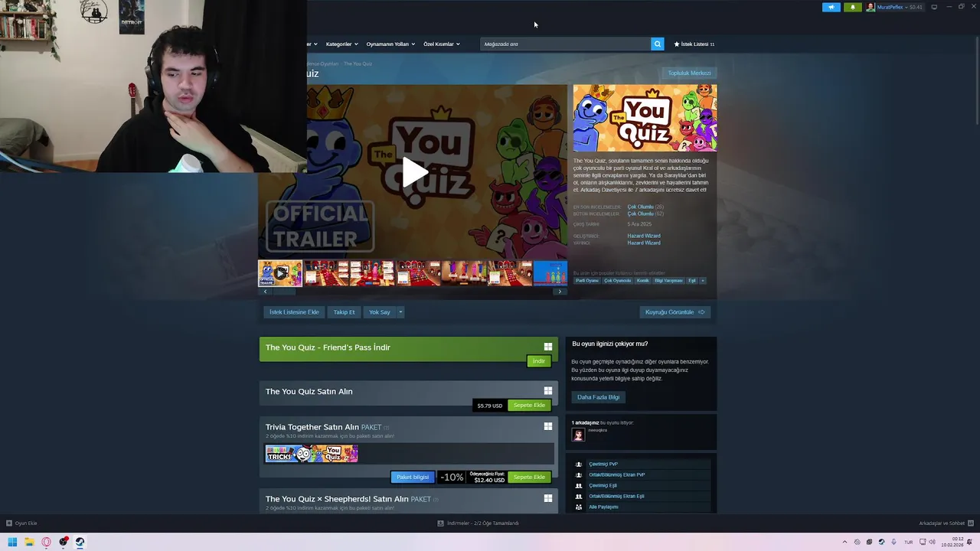Click The You Quiz breadcrumb link
980x551 pixels.
click(358, 64)
